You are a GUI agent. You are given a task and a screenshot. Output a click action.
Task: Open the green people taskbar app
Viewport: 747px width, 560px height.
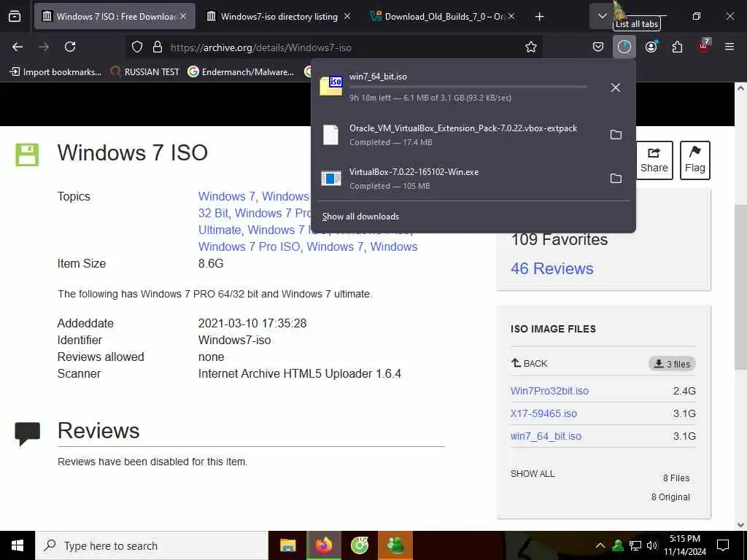point(395,545)
